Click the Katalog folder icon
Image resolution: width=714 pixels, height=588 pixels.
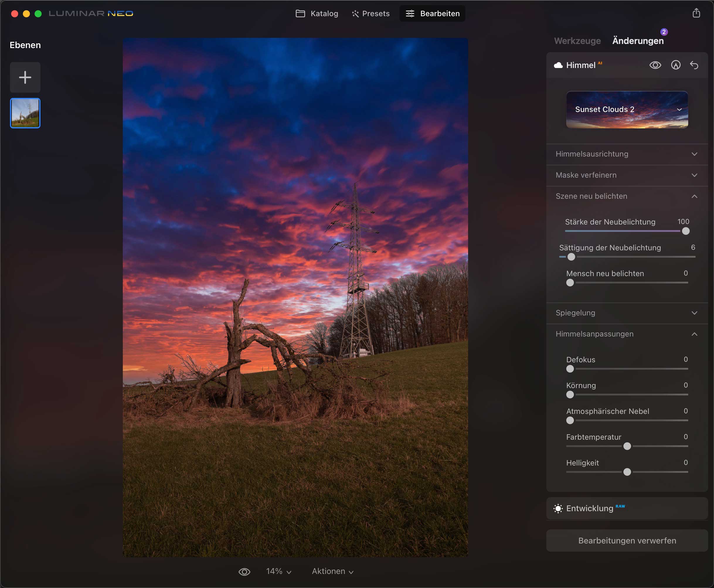coord(300,13)
